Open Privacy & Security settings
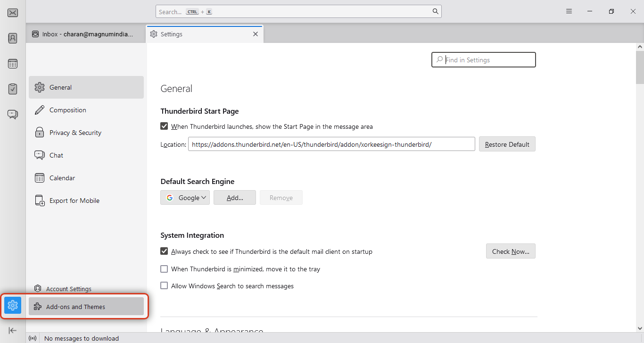644x343 pixels. (x=86, y=133)
